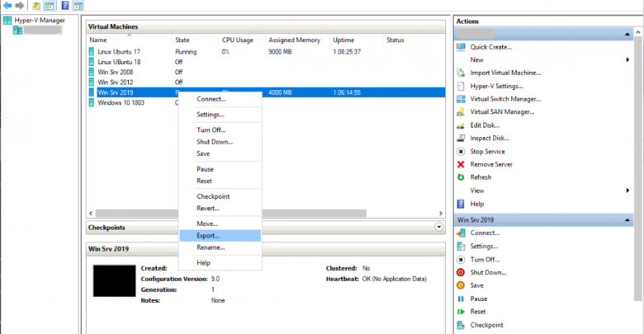Click Actions pane scrollbar up arrow
644x334 pixels.
pos(638,32)
